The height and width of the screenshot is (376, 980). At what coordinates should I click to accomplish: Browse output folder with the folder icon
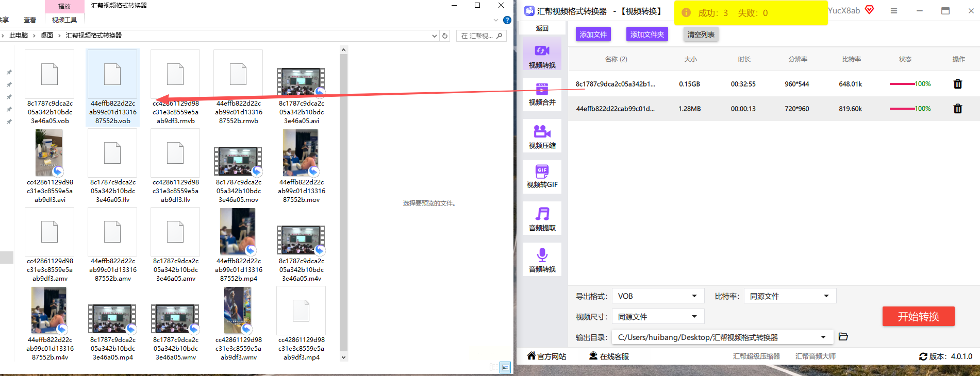pos(843,337)
